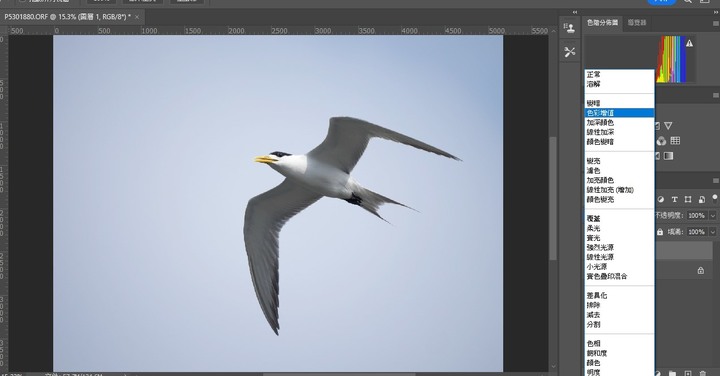This screenshot has height=376, width=720.
Task: Click the new group folder icon
Action: [672, 373]
